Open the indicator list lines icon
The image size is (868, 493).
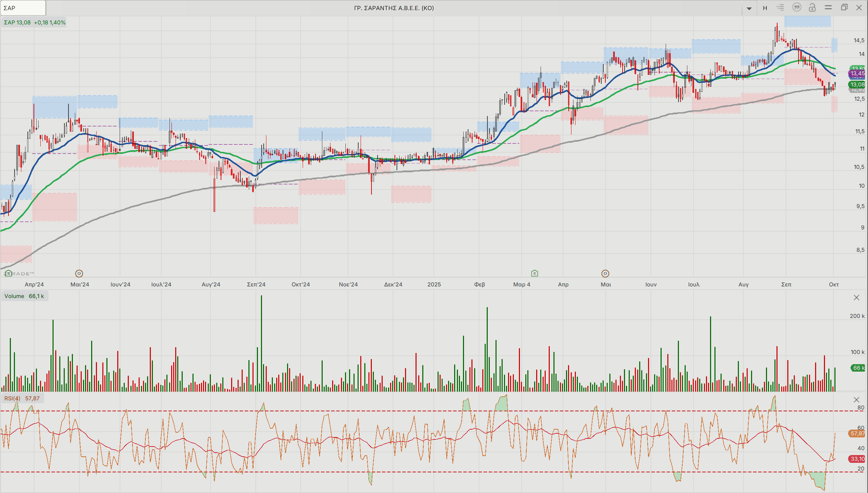(x=780, y=7)
